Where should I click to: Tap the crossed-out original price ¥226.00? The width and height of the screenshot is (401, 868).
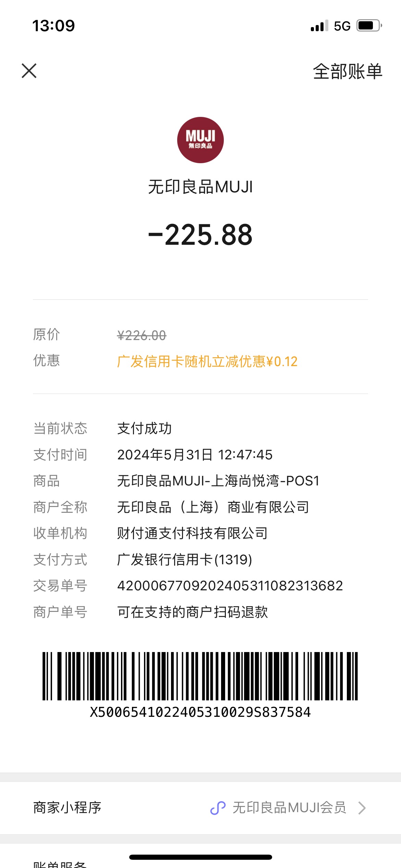pyautogui.click(x=142, y=335)
